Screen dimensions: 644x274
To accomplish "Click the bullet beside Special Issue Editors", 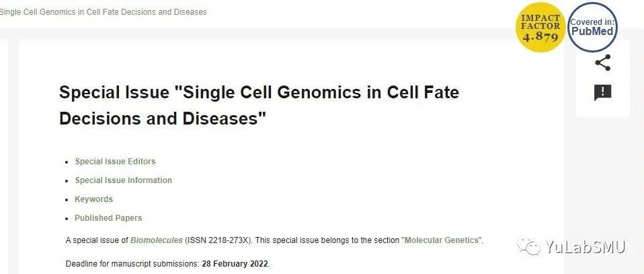I will pyautogui.click(x=67, y=162).
